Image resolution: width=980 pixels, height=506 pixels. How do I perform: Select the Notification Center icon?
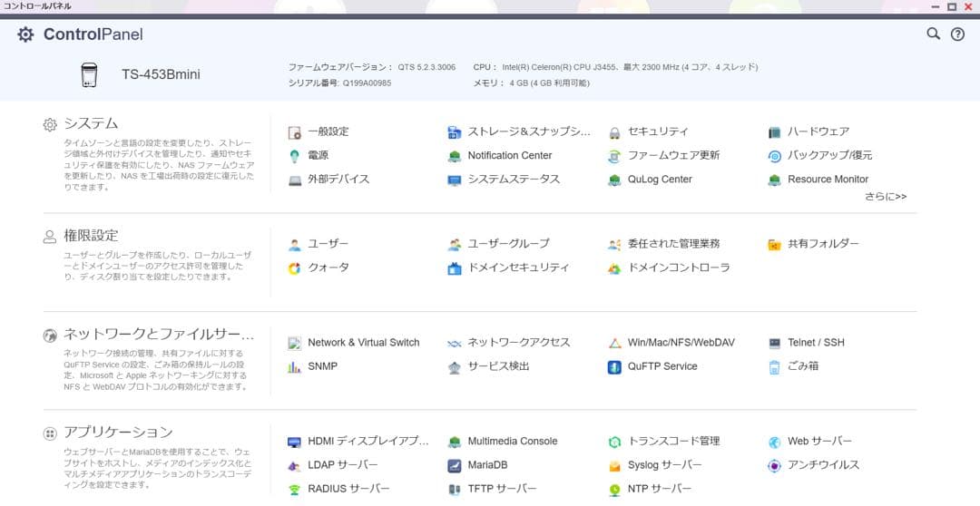click(x=455, y=156)
